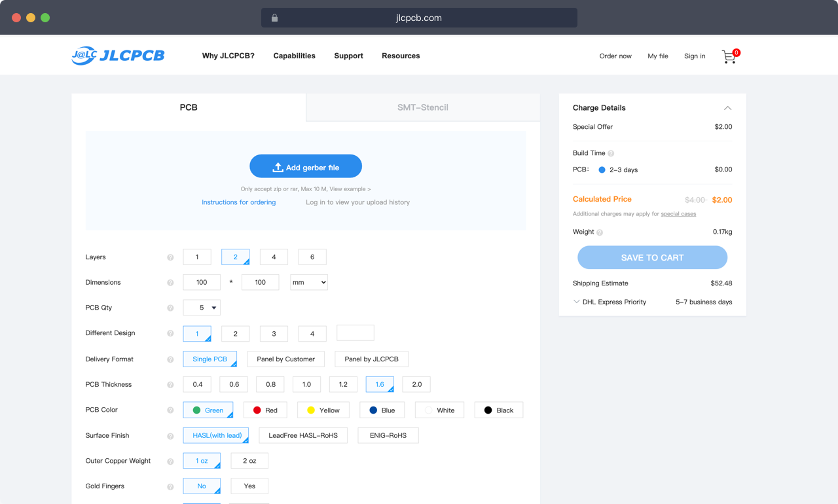Click the lock icon in the address bar
The height and width of the screenshot is (504, 838).
coord(274,18)
